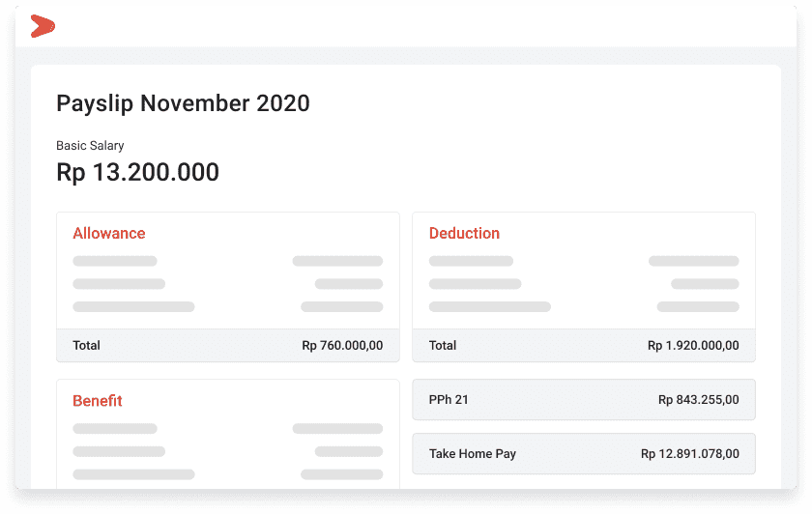Click the Rp 760.000,00 allowance total
The width and height of the screenshot is (812, 514).
coord(342,345)
